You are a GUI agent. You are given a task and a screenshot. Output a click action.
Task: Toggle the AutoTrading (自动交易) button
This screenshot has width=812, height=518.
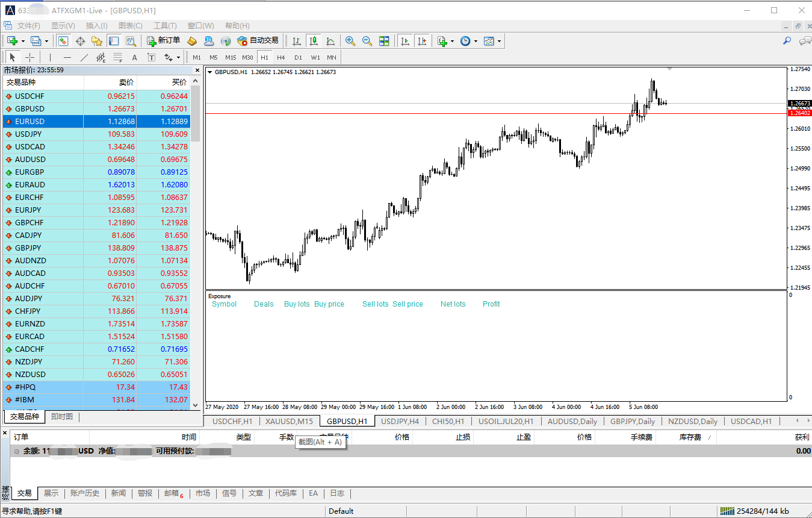[258, 41]
